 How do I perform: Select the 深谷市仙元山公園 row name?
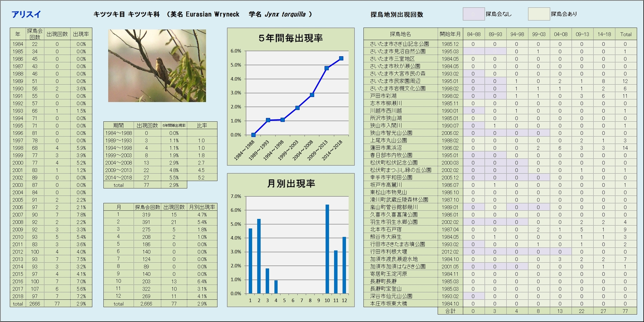(x=391, y=296)
